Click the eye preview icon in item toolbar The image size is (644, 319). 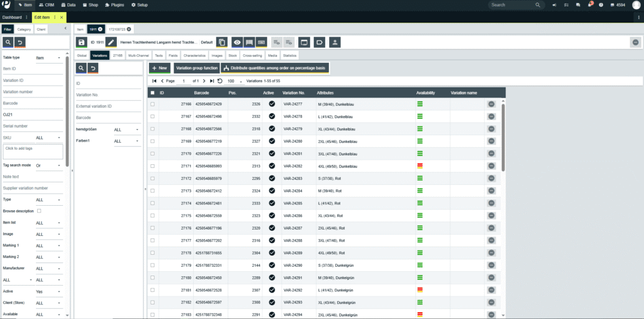(237, 42)
